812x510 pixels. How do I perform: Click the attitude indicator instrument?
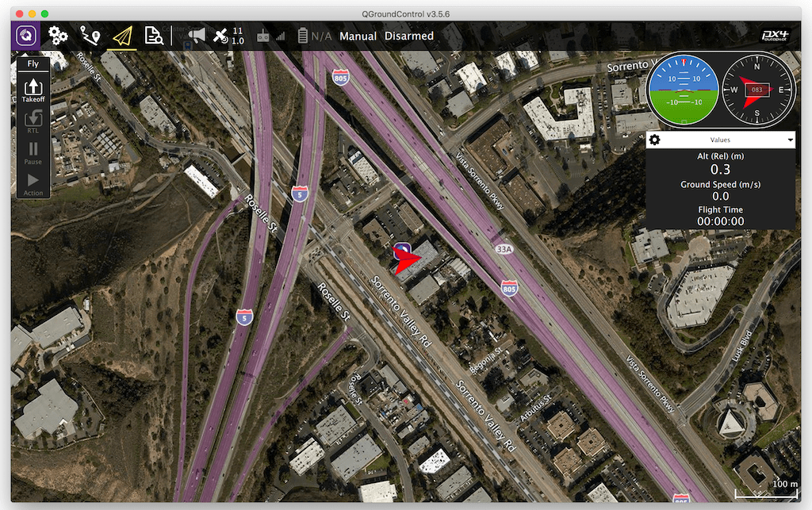pyautogui.click(x=684, y=90)
